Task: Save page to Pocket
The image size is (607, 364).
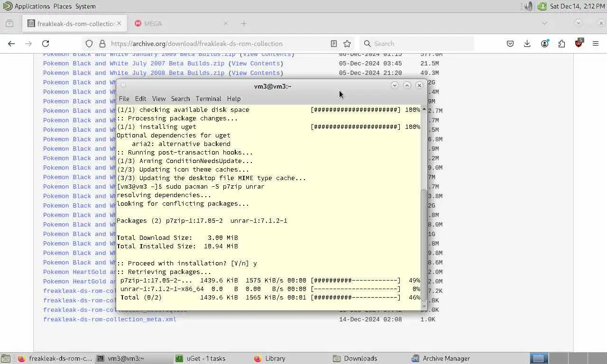Action: click(x=510, y=44)
